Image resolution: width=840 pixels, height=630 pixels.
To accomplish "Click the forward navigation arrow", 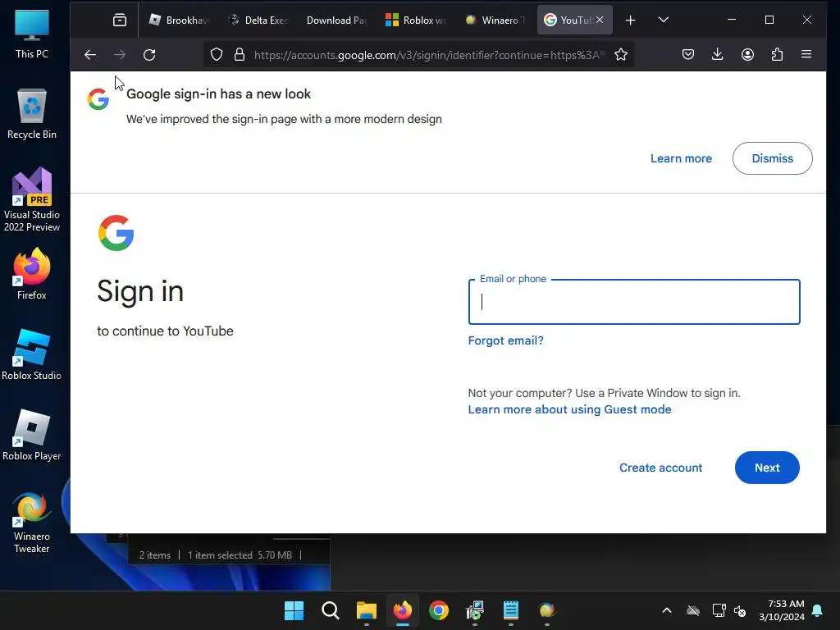I will point(120,55).
